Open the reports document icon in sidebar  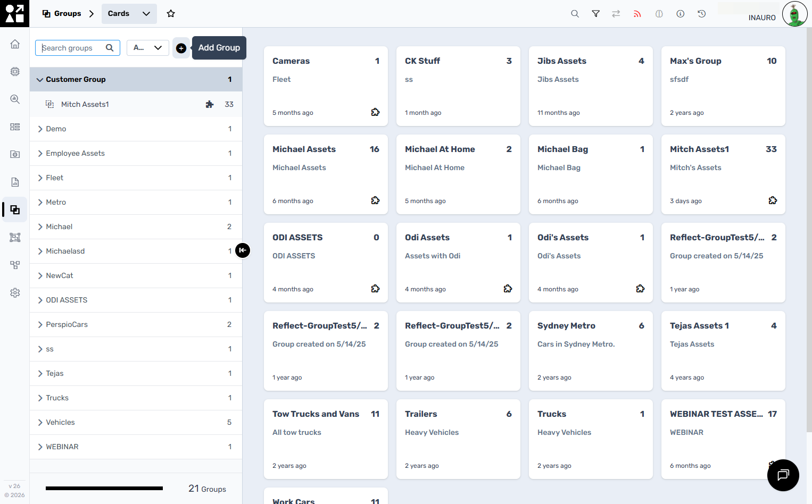(15, 182)
